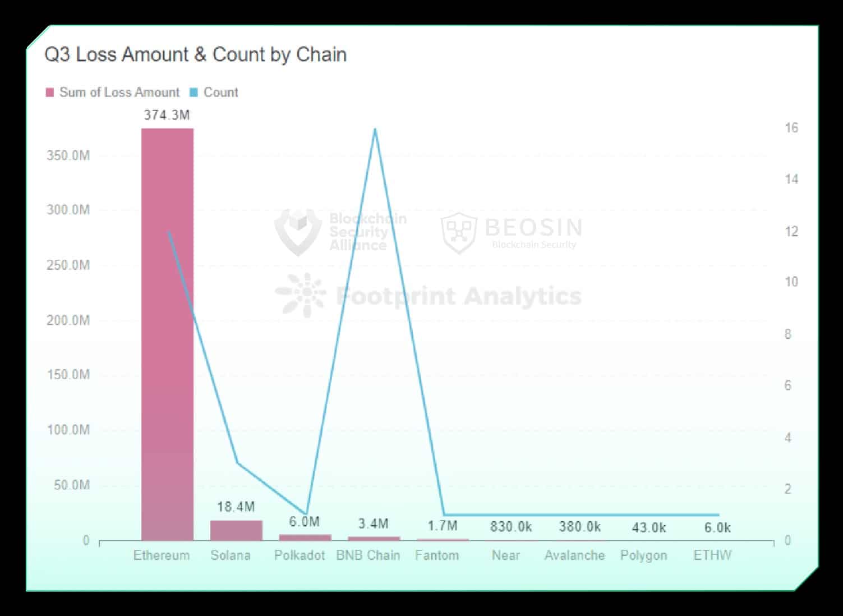Click the Blockchain Security Alliance shield logo
Screen dimensions: 843x616
point(298,232)
